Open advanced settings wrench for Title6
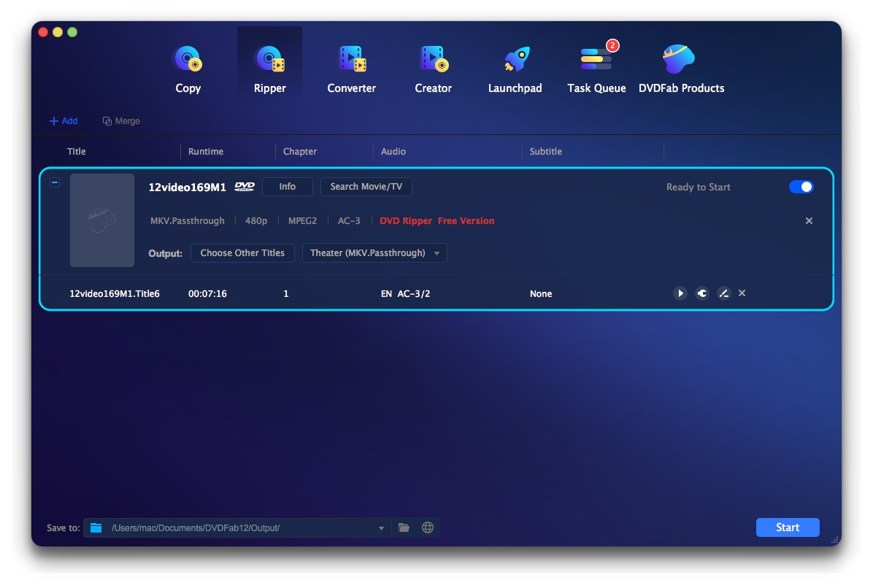Image resolution: width=873 pixels, height=588 pixels. 702,293
